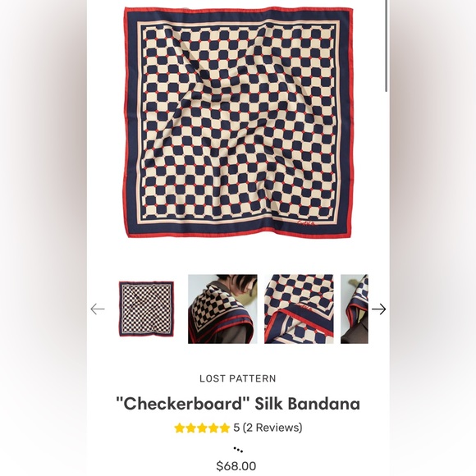The height and width of the screenshot is (476, 476).
Task: Click the right arrow to show next thumbnails
Action: (378, 309)
